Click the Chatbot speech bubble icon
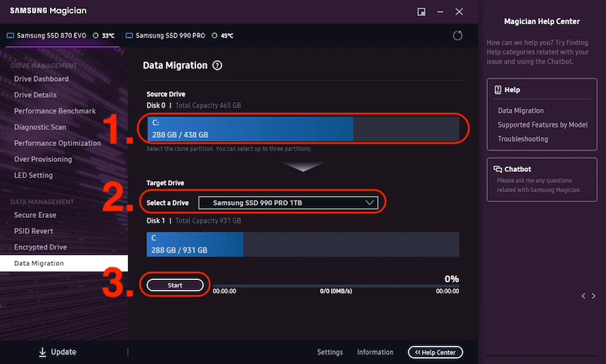 pos(498,169)
